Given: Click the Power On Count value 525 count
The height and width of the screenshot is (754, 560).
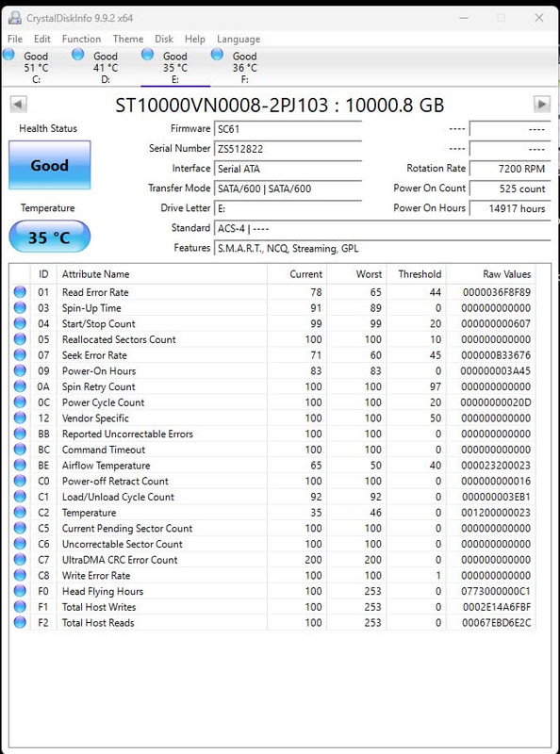Looking at the screenshot, I should tap(510, 189).
